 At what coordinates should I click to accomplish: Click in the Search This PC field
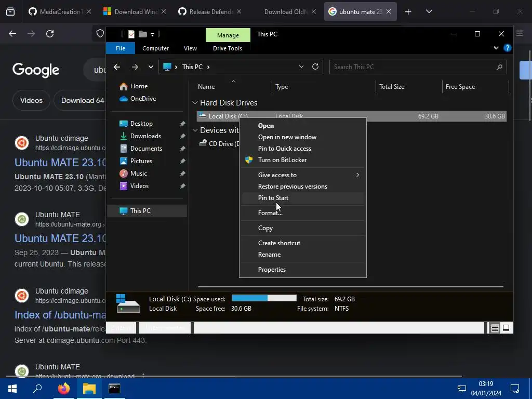pyautogui.click(x=418, y=67)
